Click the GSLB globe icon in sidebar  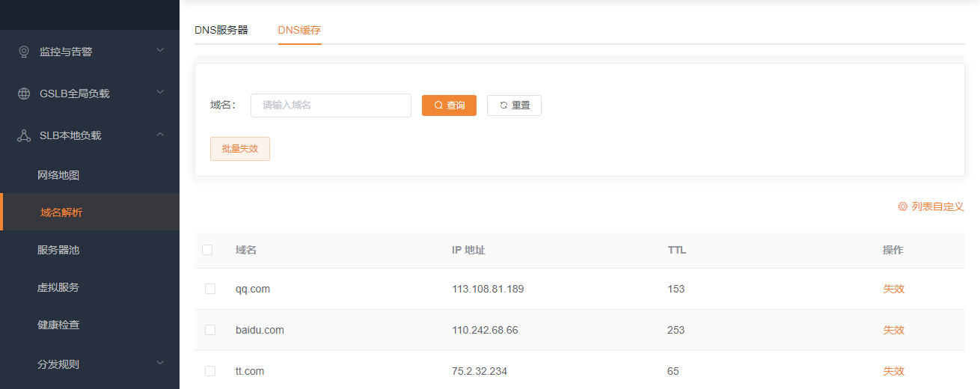(23, 94)
